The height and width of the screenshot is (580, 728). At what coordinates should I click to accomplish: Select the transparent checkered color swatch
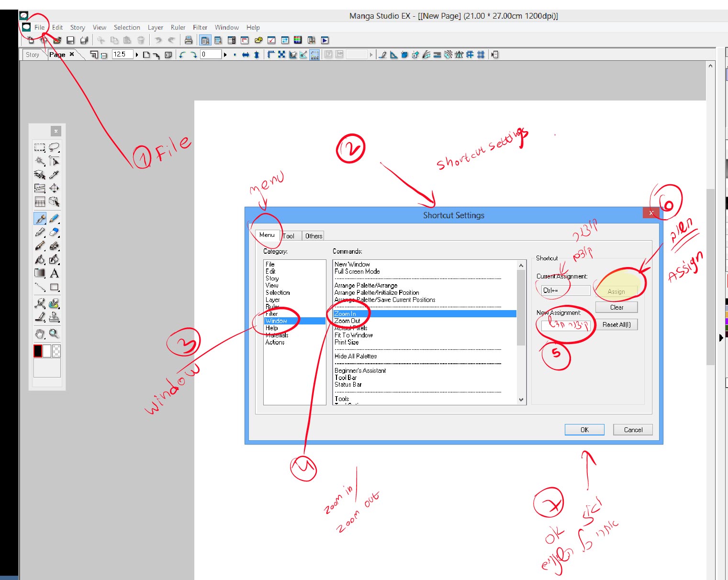point(56,351)
